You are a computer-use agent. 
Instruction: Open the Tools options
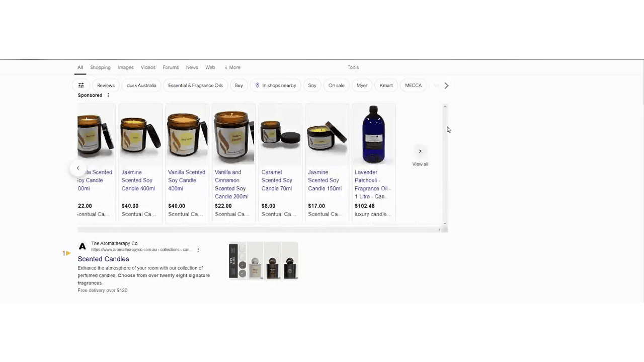point(353,67)
